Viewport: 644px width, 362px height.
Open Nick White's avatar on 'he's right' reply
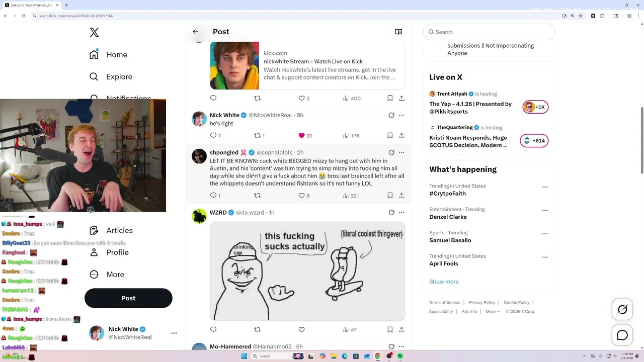[199, 119]
